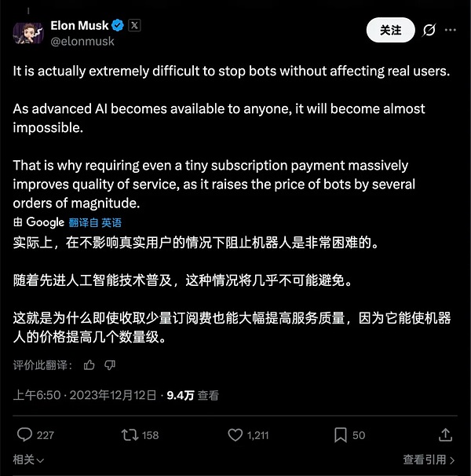This screenshot has width=471, height=476.
Task: Click the @elonmusk handle
Action: click(82, 42)
